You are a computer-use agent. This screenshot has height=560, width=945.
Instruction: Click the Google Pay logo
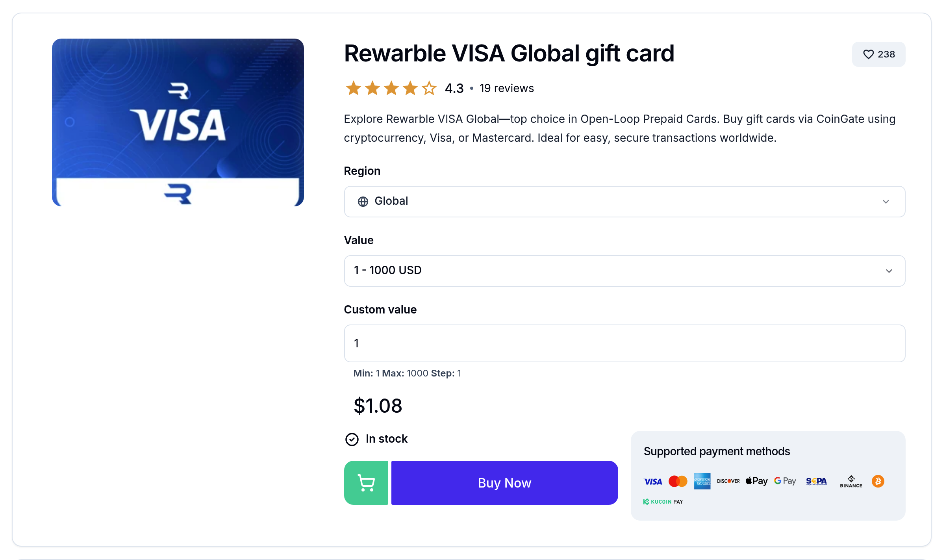click(x=785, y=481)
